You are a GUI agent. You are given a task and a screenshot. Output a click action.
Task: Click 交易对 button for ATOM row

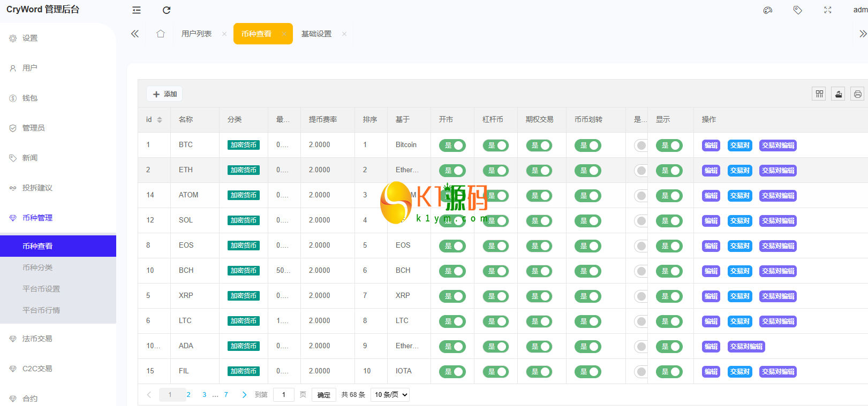pos(740,196)
